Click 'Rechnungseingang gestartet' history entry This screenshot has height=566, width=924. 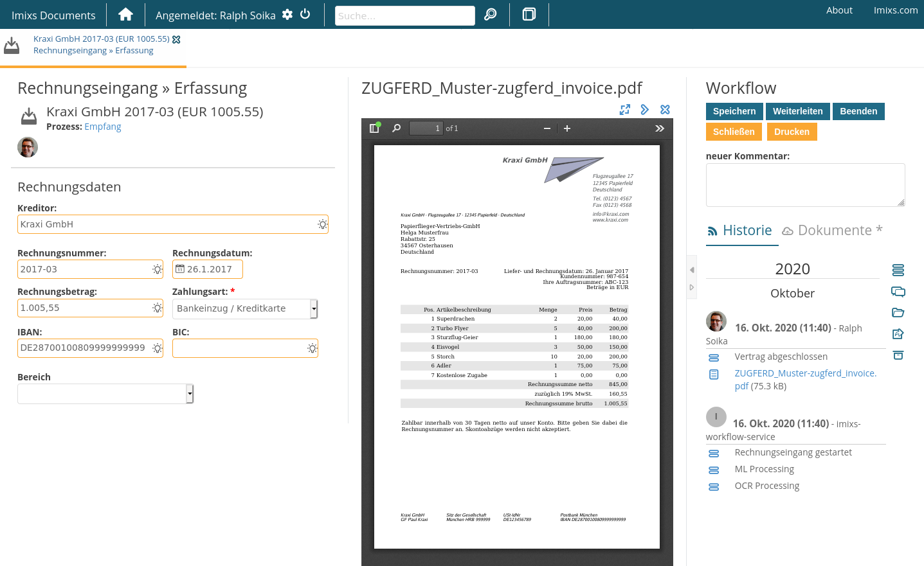(793, 452)
